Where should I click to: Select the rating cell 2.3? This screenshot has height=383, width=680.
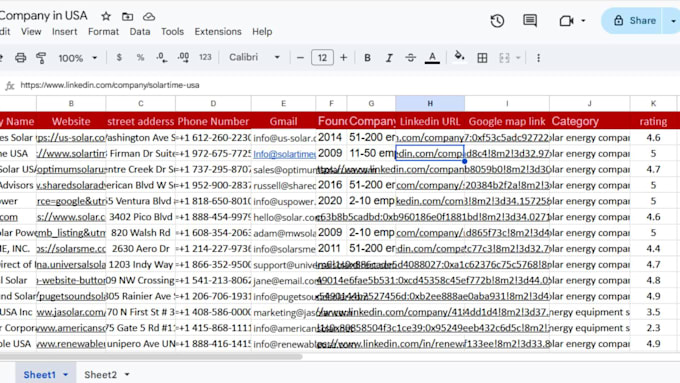pos(653,327)
